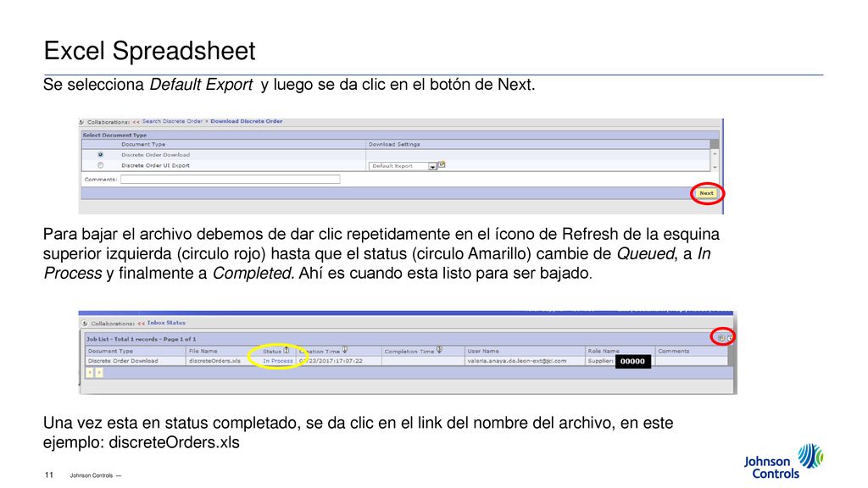
Task: Click the In Process status link
Action: tap(278, 361)
